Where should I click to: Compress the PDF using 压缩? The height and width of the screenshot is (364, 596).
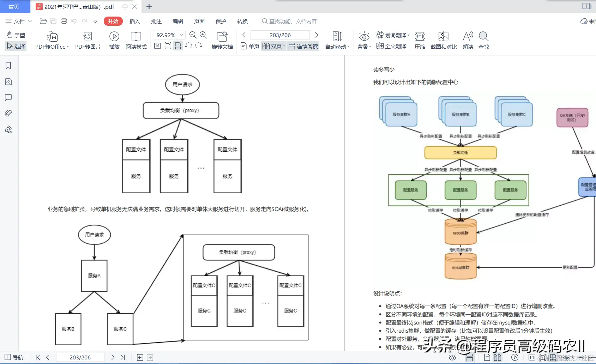420,40
